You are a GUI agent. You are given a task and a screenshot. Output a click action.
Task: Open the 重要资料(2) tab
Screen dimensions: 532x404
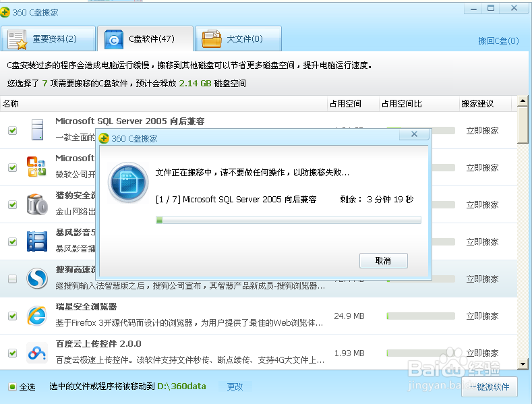click(x=48, y=38)
